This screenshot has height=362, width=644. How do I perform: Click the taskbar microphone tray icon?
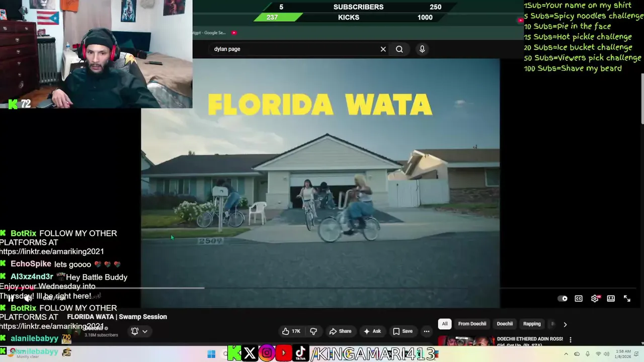pos(587,354)
